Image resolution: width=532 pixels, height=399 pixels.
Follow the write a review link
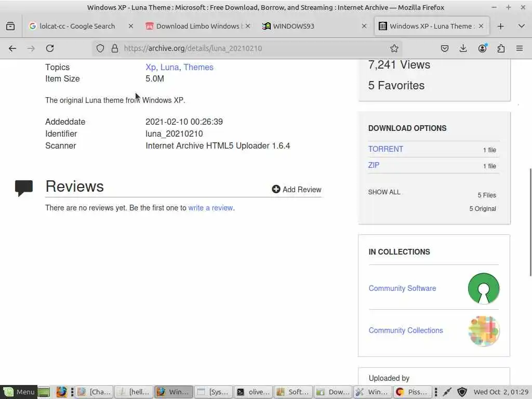tap(211, 208)
